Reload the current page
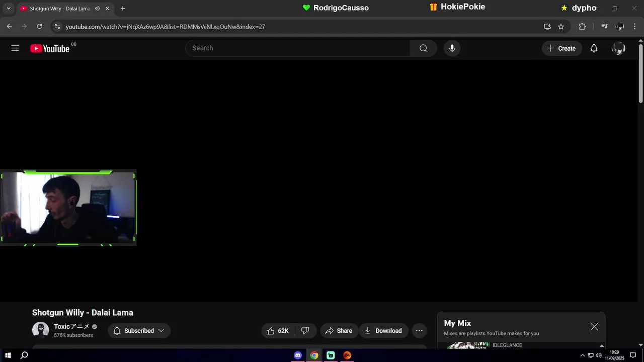Viewport: 644px width, 362px height. click(39, 26)
